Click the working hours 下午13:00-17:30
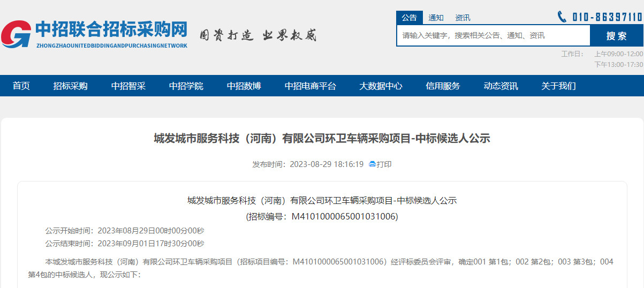 (619, 64)
